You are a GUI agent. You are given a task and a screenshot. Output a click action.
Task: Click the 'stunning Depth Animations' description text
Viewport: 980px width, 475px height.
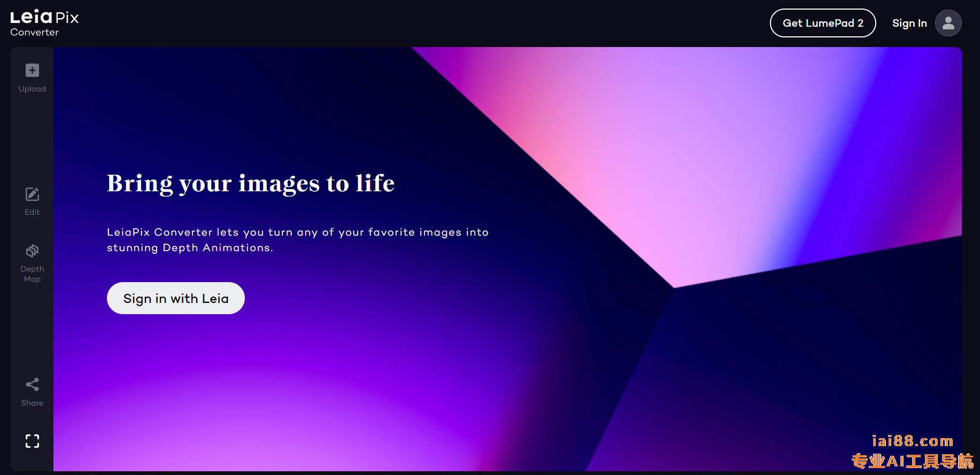point(190,248)
